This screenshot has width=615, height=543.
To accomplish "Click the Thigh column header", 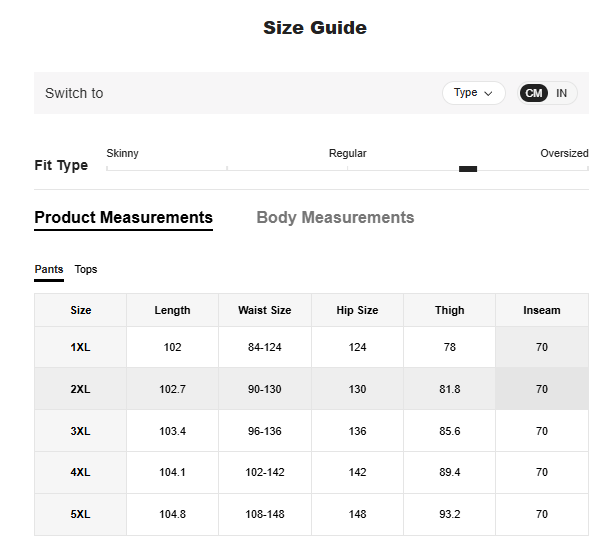I will click(449, 310).
